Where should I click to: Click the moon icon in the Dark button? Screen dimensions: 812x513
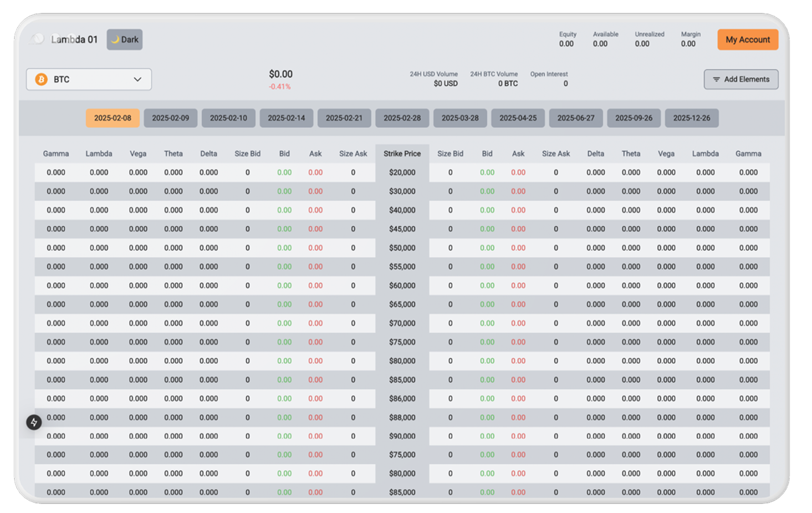pos(115,39)
